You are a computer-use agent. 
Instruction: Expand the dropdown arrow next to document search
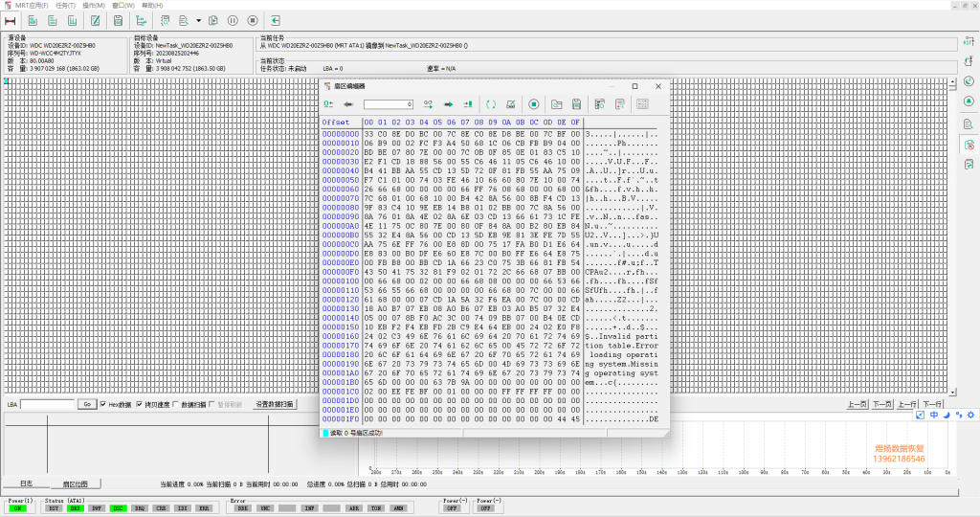click(199, 21)
